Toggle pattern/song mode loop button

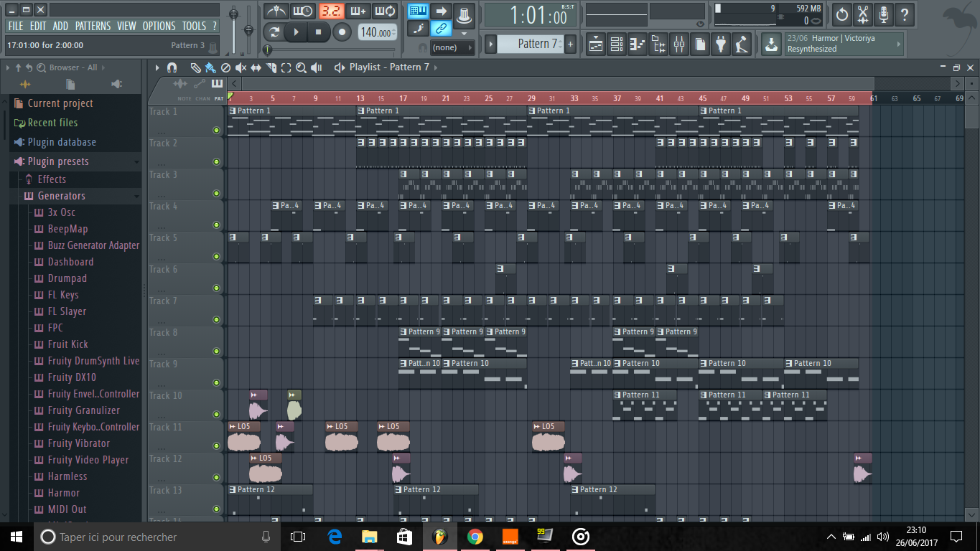tap(274, 32)
